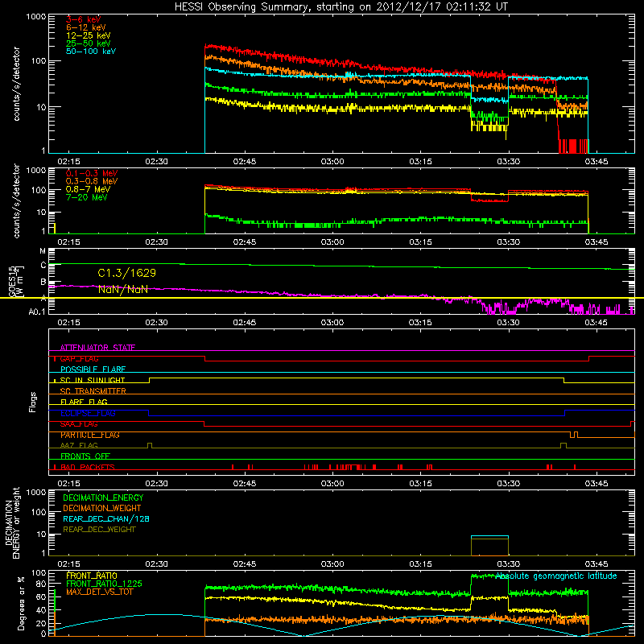
Task: Click the 'FRONT_RATIO' yellow legend label
Action: [92, 576]
